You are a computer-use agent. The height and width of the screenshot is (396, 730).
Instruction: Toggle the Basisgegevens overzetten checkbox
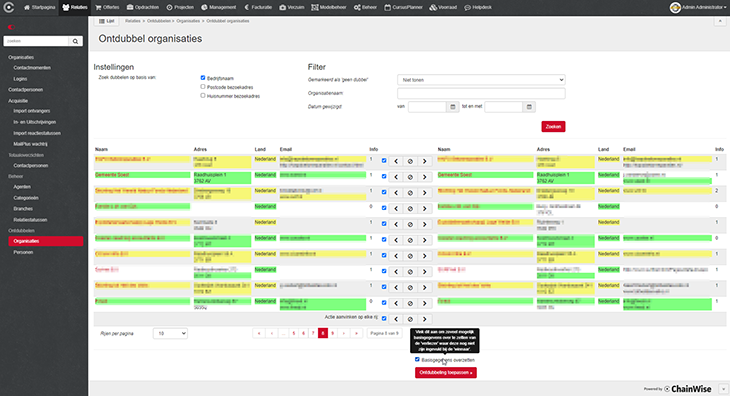point(417,359)
